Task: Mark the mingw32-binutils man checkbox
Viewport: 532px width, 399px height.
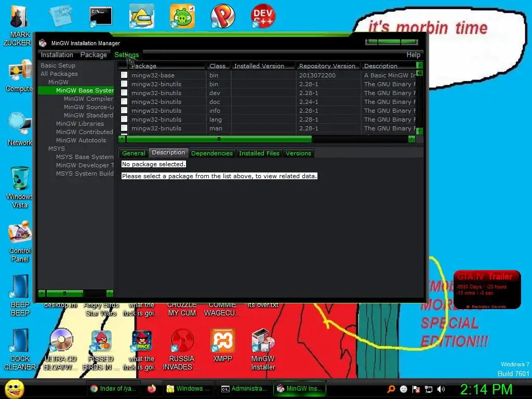Action: [124, 128]
